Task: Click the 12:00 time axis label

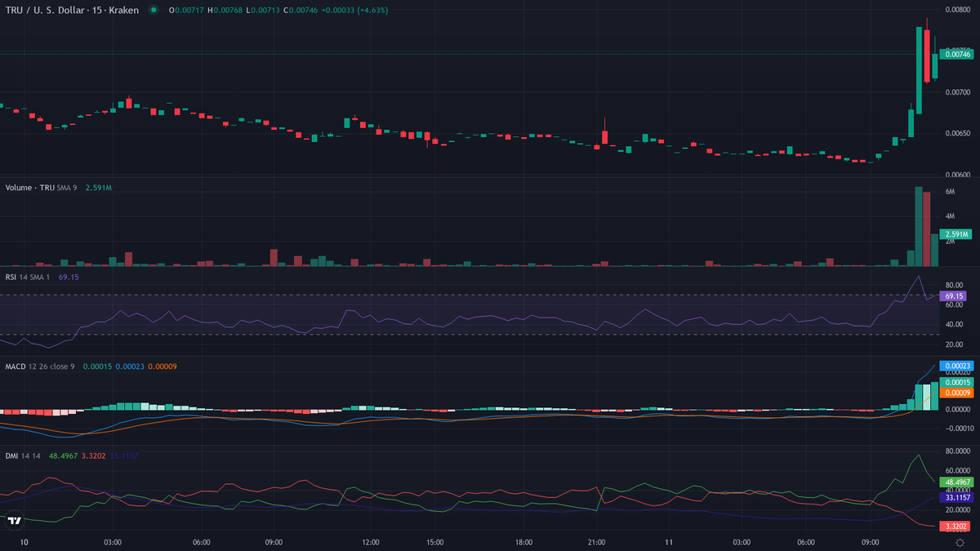Action: [x=370, y=542]
